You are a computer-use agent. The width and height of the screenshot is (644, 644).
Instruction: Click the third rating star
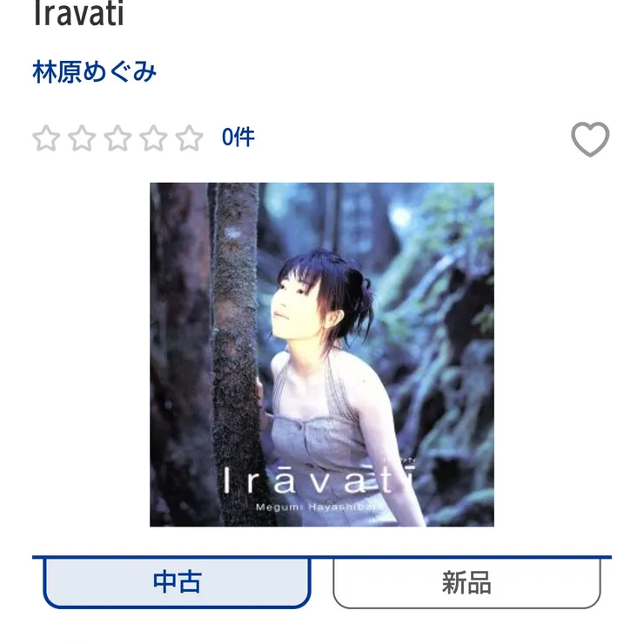(x=117, y=138)
